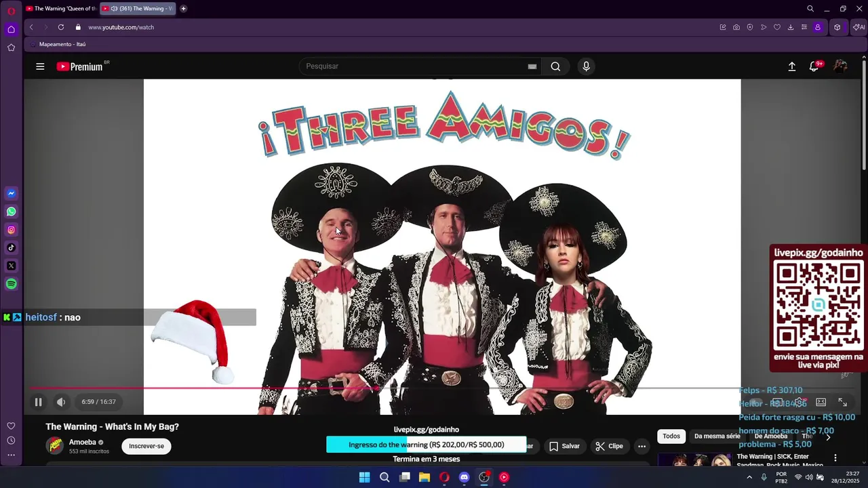Open Instagram in the sidebar

point(11,230)
